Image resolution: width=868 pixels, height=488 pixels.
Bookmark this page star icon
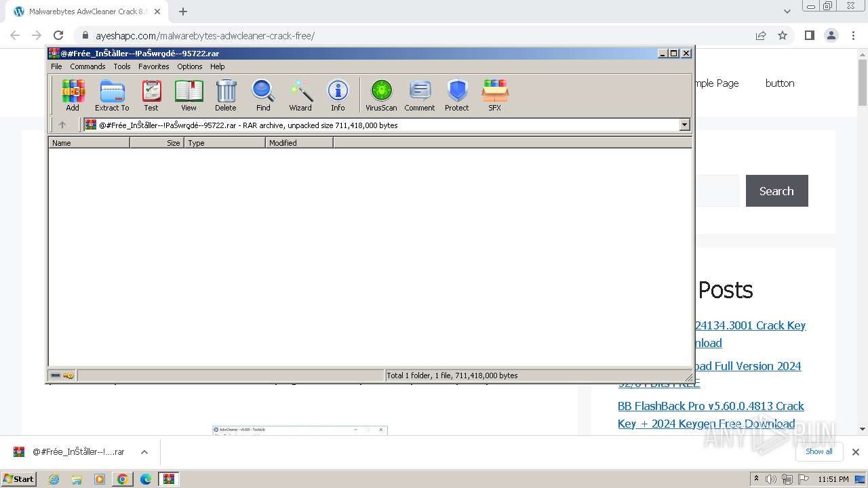pos(783,35)
